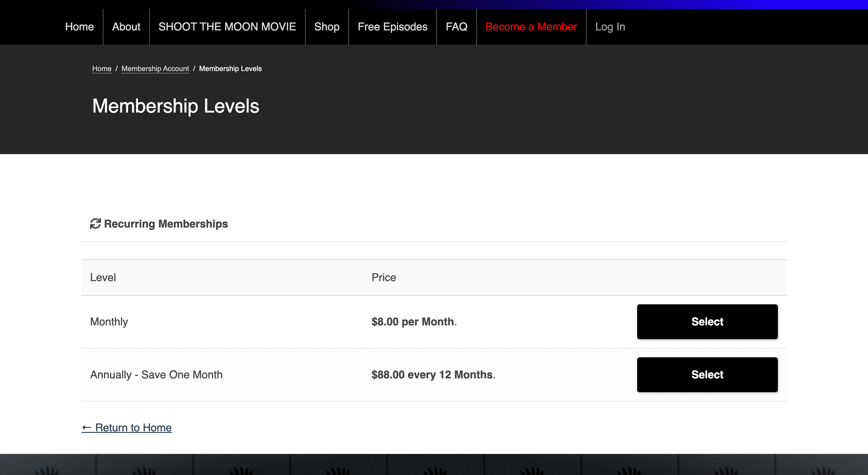Viewport: 868px width, 475px height.
Task: Toggle the recurring membership refresh icon
Action: 95,223
